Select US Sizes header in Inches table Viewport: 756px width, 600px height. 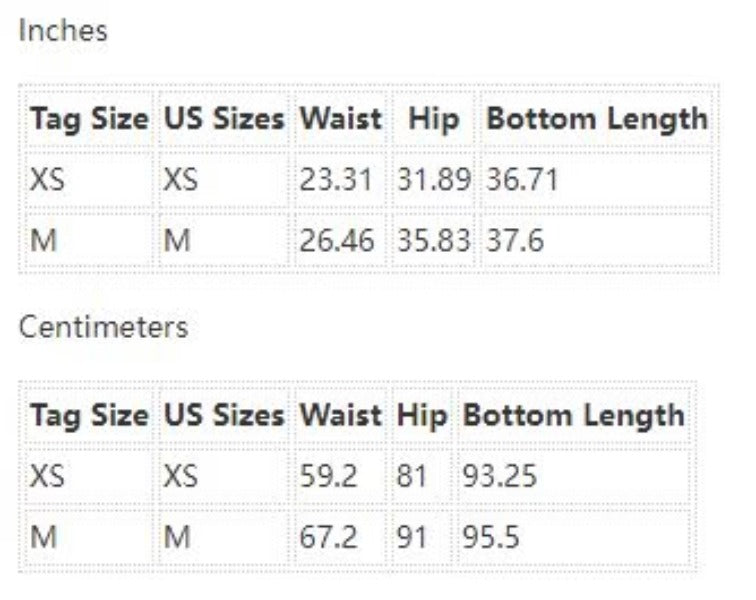pyautogui.click(x=224, y=119)
